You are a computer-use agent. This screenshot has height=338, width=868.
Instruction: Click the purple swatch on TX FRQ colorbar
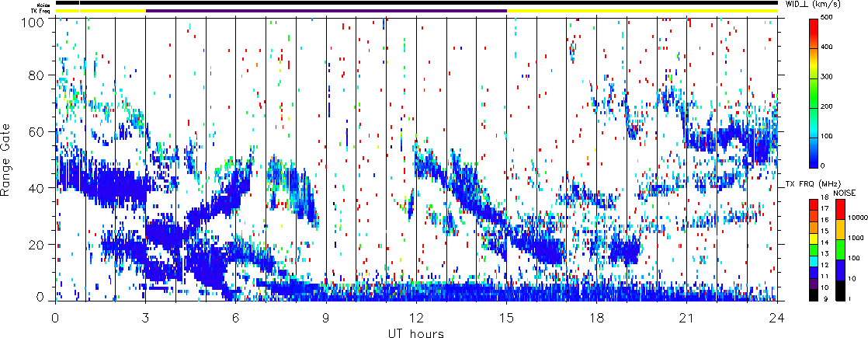tap(814, 284)
